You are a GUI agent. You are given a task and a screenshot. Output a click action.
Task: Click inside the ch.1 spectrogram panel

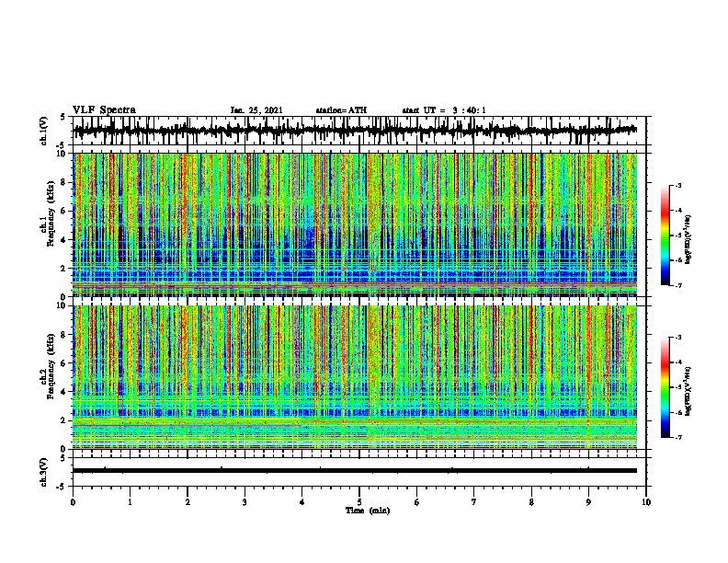pyautogui.click(x=355, y=224)
